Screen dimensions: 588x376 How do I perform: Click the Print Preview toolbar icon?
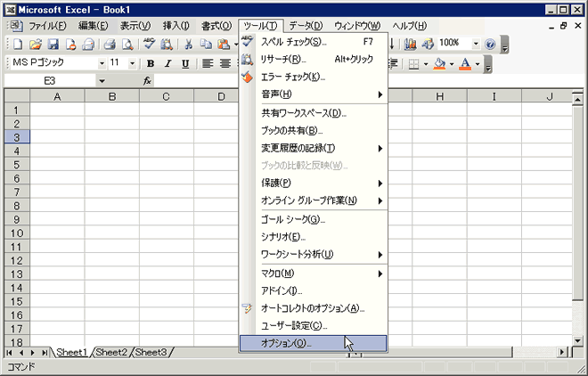tap(127, 45)
